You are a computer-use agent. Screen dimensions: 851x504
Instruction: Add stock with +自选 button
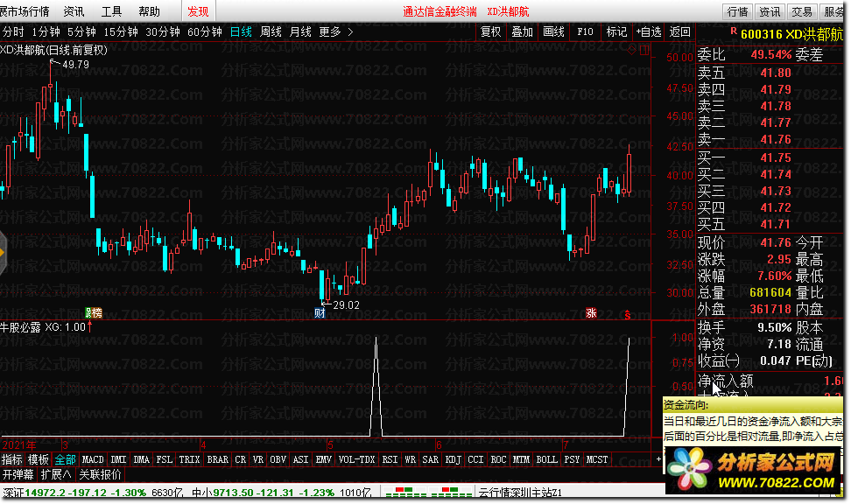[x=649, y=32]
